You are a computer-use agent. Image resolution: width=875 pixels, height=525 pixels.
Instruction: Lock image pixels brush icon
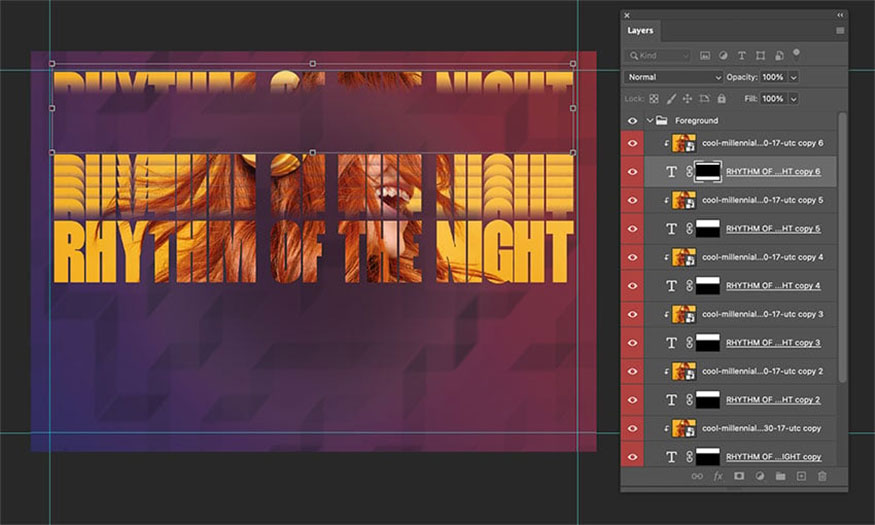(671, 99)
